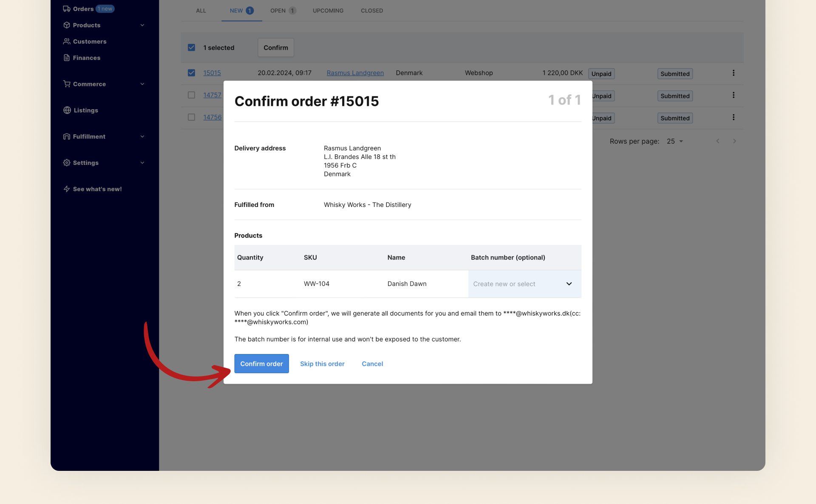Image resolution: width=816 pixels, height=504 pixels.
Task: Check the checkbox for order 14757
Action: (x=191, y=95)
